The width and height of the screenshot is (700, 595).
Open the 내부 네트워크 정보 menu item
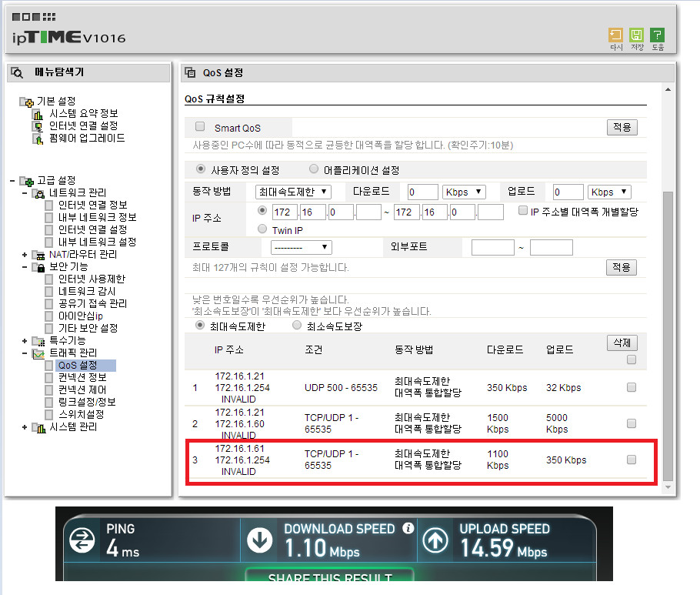click(98, 218)
